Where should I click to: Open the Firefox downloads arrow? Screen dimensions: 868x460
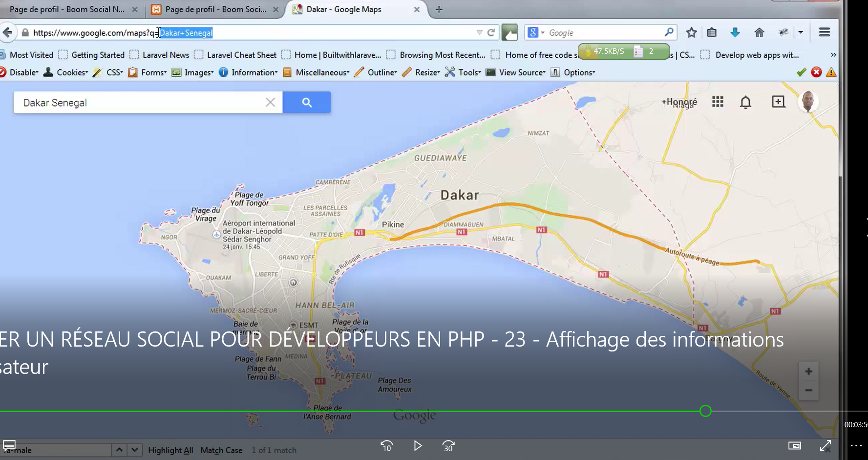tap(735, 33)
